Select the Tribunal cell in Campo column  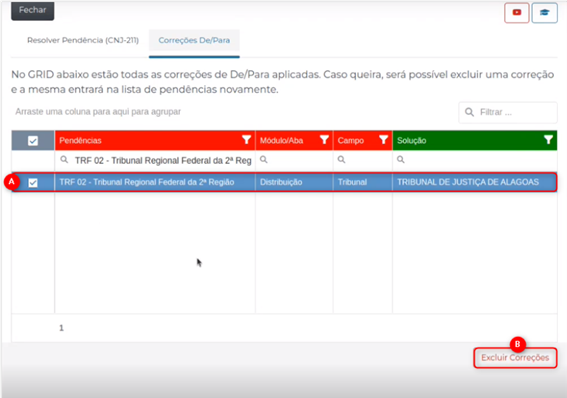coord(363,182)
